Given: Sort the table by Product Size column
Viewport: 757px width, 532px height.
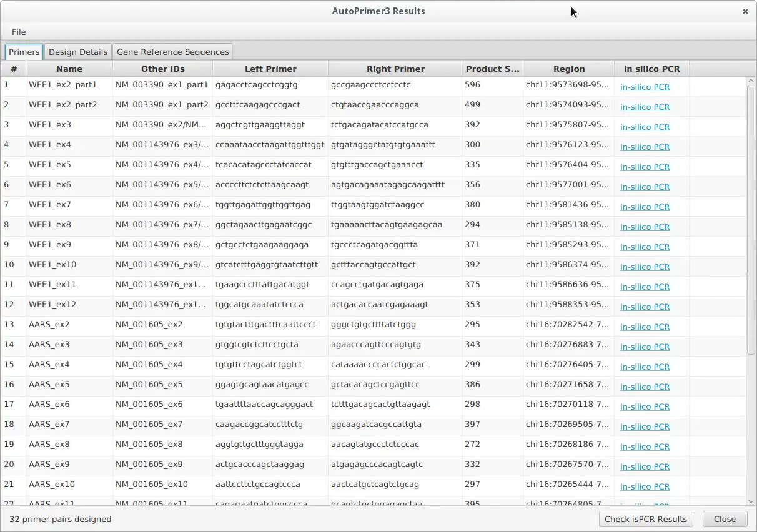Looking at the screenshot, I should click(491, 69).
